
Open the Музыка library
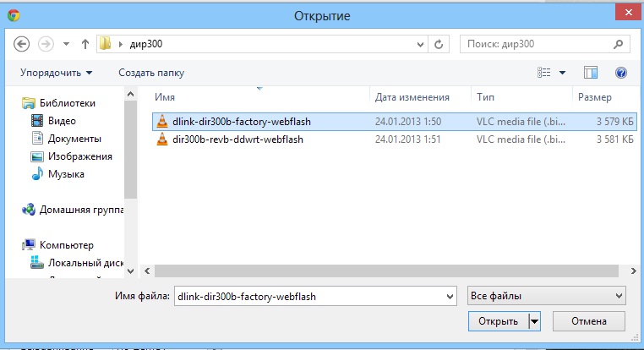tap(66, 174)
